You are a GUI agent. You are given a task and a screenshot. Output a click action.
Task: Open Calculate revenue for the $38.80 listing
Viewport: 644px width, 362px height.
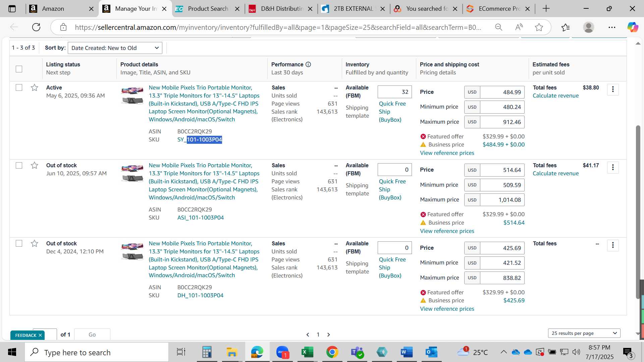[555, 96]
